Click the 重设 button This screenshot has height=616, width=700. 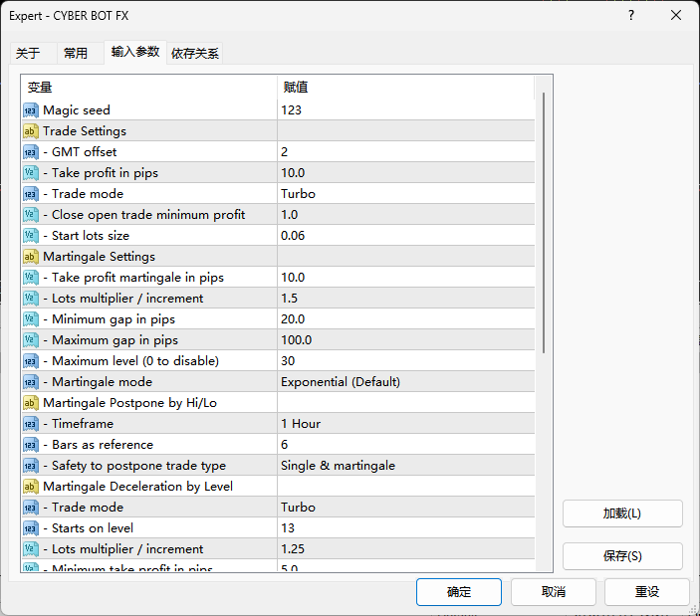pos(647,592)
